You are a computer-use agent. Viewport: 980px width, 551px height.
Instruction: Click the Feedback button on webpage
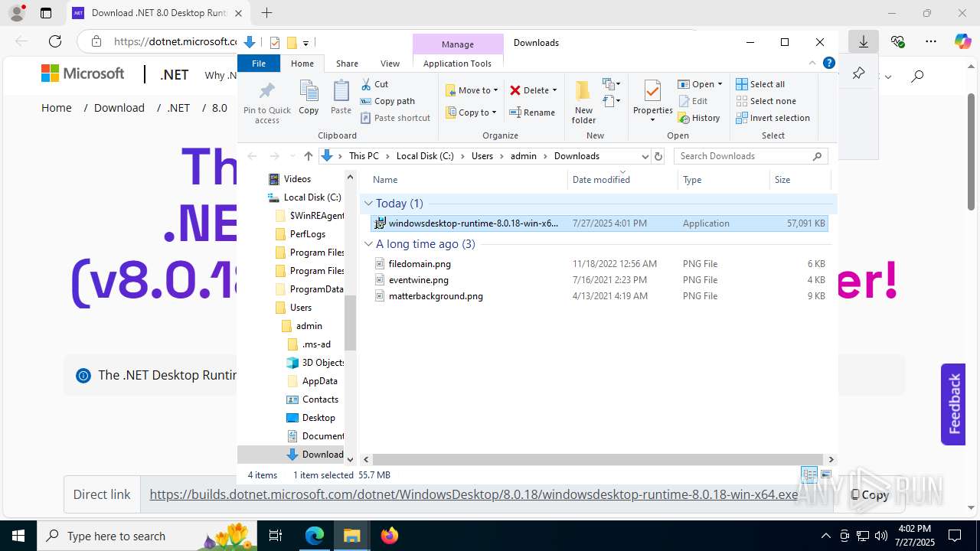coord(953,404)
